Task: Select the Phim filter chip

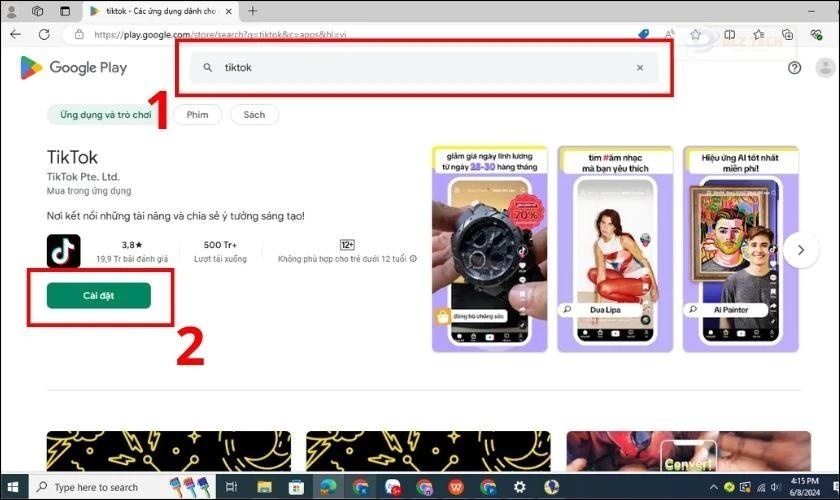Action: (x=197, y=115)
